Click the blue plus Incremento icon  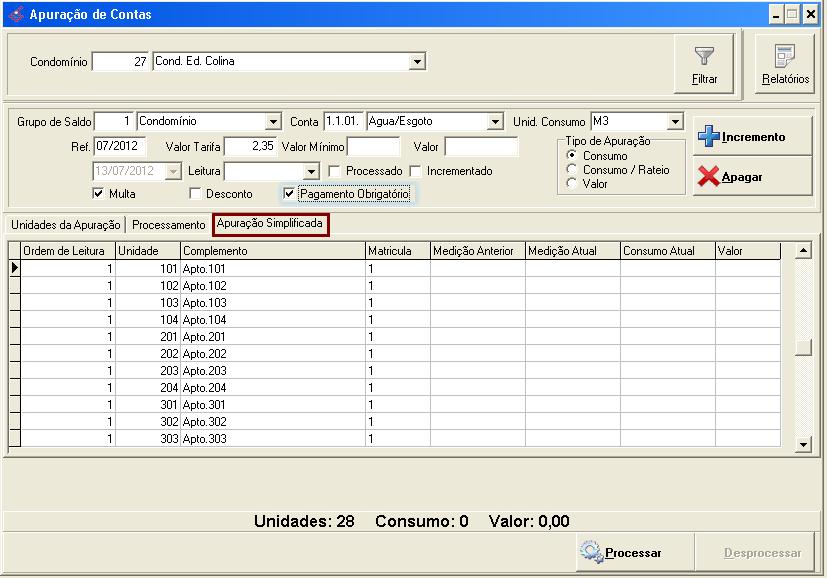[x=709, y=137]
